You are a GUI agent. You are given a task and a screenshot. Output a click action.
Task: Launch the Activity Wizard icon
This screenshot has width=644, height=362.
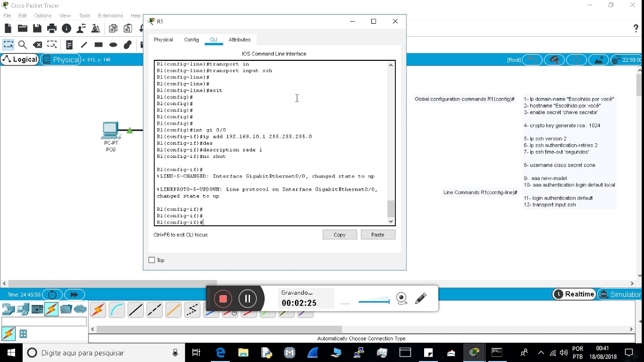click(x=81, y=29)
